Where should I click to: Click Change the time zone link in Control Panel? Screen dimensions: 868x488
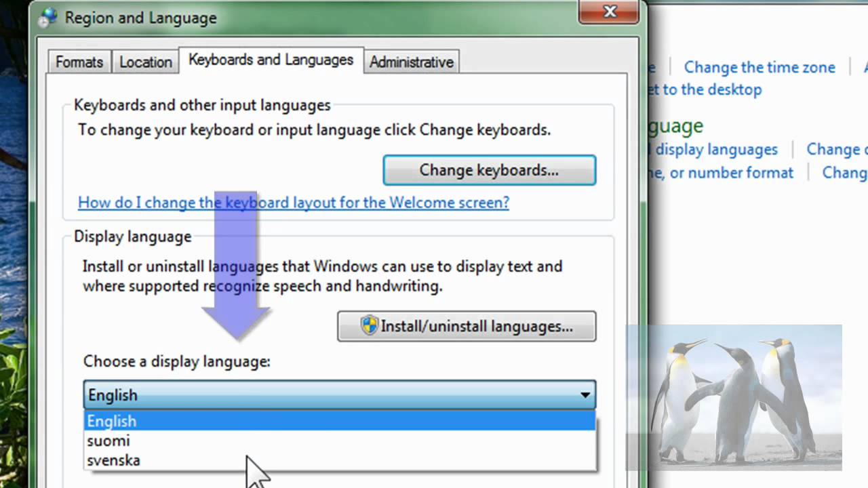[759, 67]
